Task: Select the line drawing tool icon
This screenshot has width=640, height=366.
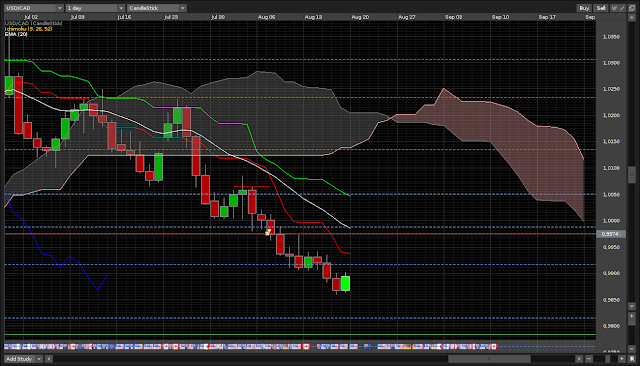Action: (622, 8)
